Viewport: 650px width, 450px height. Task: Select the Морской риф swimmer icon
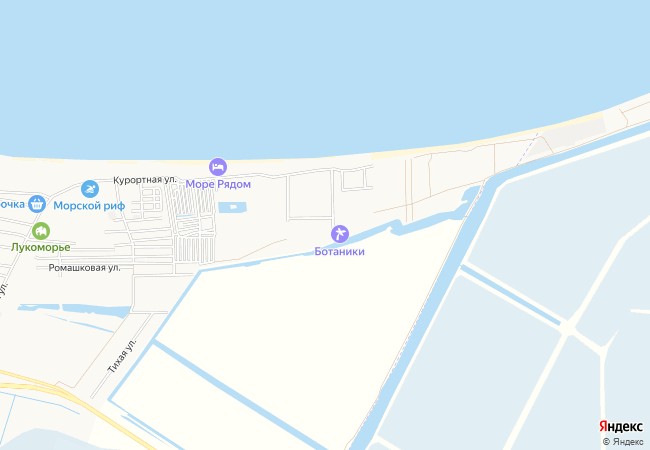[x=90, y=189]
